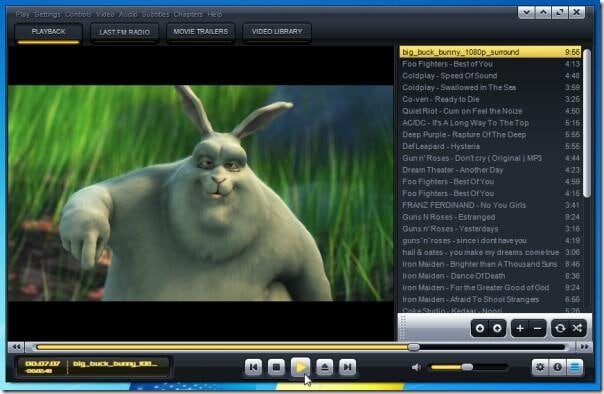Select Coldplay - Swallowed In The Sea
The image size is (604, 394).
[x=490, y=87]
